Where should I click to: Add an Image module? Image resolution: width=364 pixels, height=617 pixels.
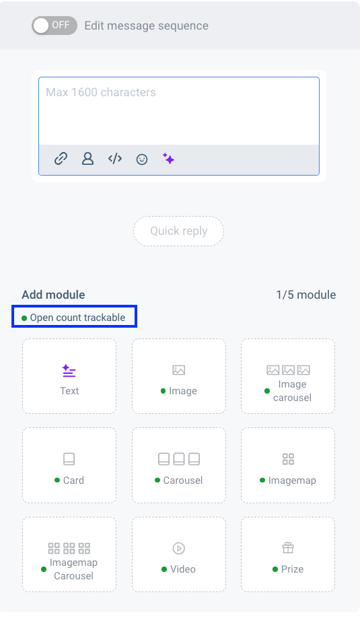(x=179, y=376)
